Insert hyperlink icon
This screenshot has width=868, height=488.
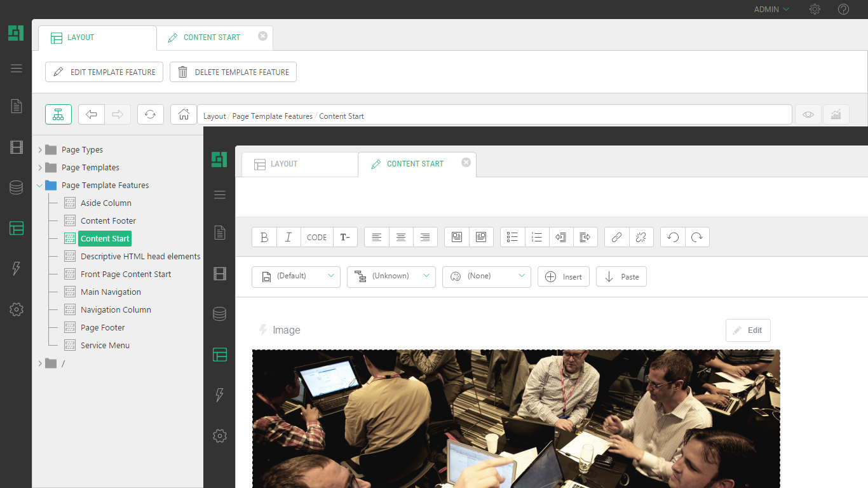(x=616, y=237)
